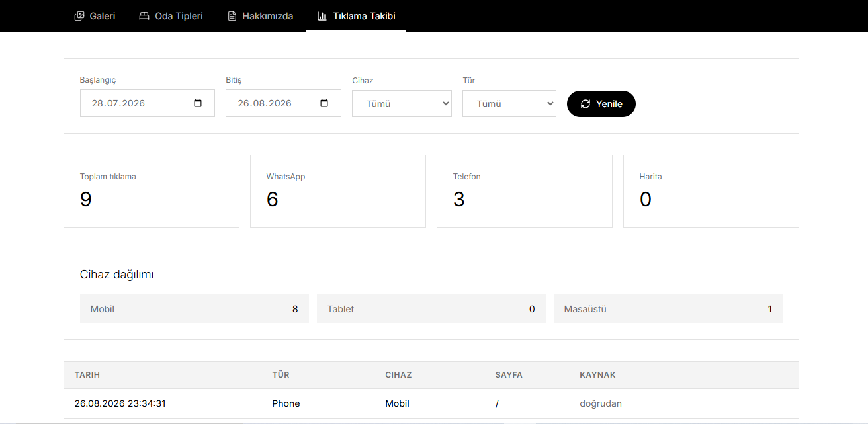
Task: Click the date cell 26.08.2026 23:34:31
Action: [120, 403]
